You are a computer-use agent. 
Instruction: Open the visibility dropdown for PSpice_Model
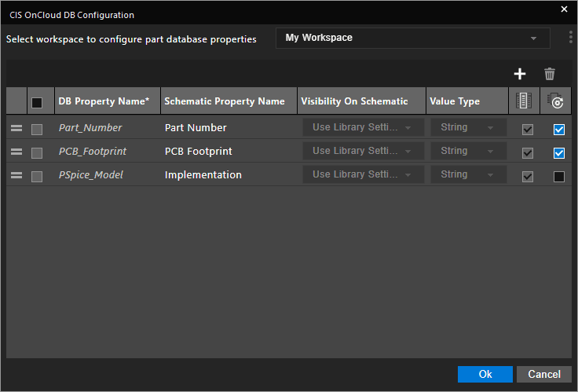point(364,174)
